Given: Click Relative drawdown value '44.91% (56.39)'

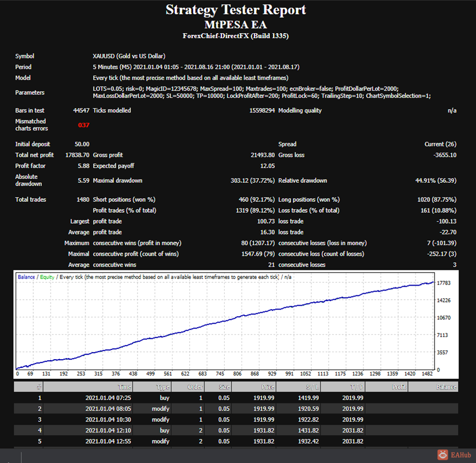Looking at the screenshot, I should pyautogui.click(x=436, y=181).
